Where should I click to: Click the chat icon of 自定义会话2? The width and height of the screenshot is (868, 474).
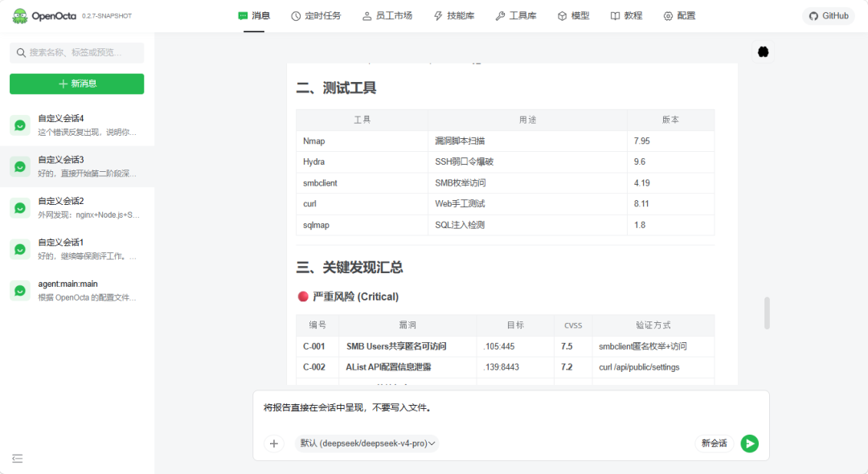click(20, 208)
